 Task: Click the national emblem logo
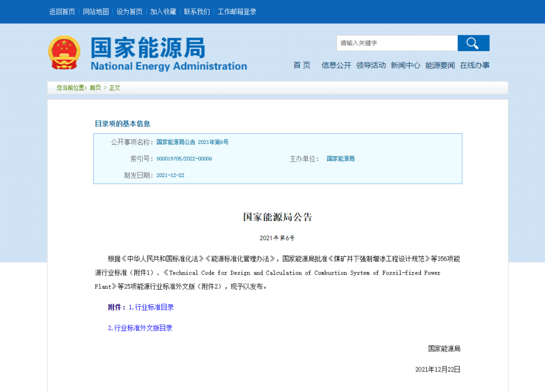point(64,52)
